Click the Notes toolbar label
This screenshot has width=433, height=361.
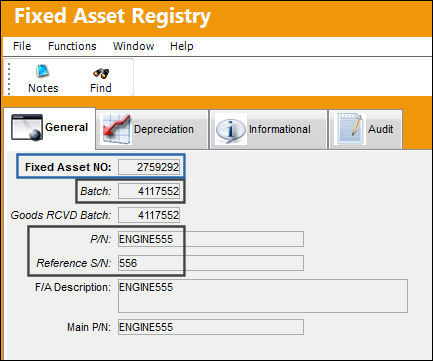(x=43, y=88)
